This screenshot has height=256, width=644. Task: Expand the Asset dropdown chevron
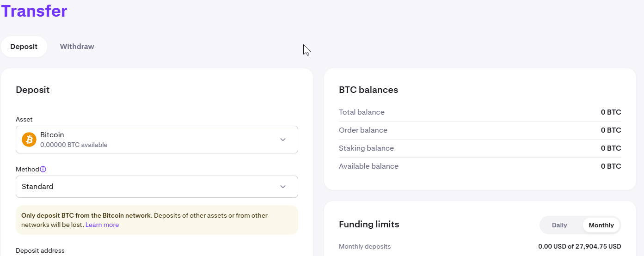pos(283,140)
